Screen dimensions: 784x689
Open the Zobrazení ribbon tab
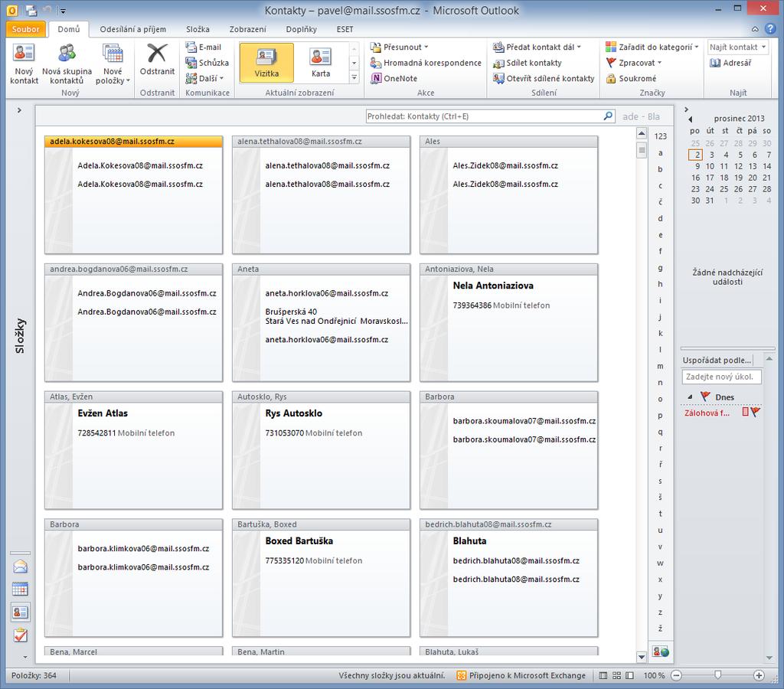(247, 29)
